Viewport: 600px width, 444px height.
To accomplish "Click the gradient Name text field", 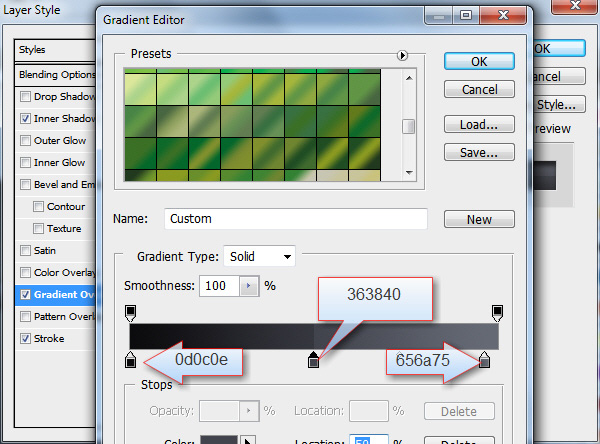I will pos(295,219).
